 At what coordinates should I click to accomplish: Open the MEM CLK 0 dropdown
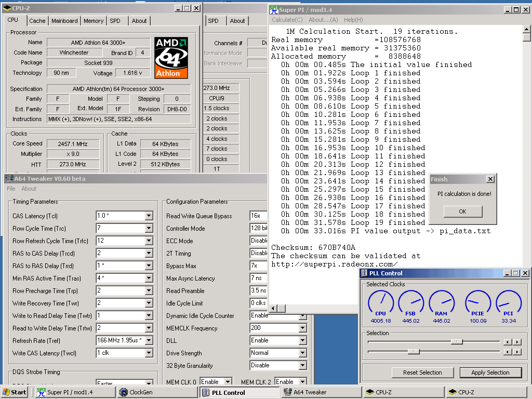[x=229, y=382]
